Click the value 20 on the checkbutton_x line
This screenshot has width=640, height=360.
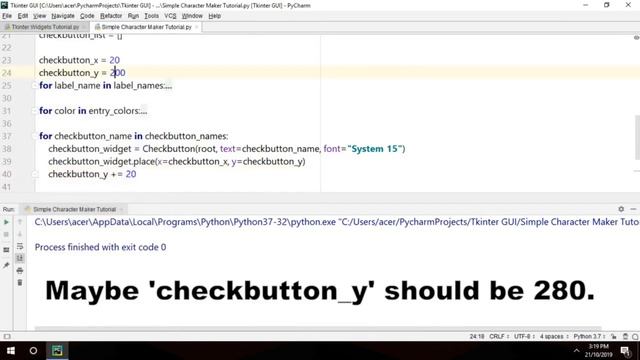coord(114,60)
